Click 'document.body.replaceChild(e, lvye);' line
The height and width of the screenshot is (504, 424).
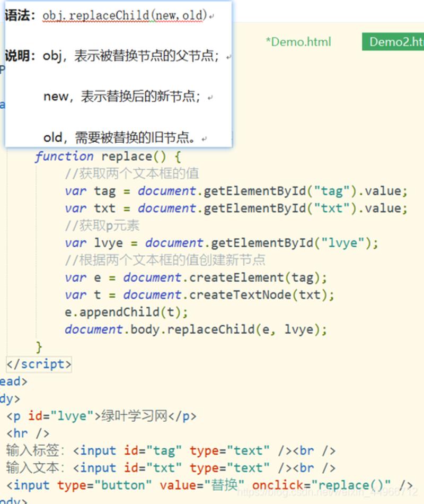196,330
